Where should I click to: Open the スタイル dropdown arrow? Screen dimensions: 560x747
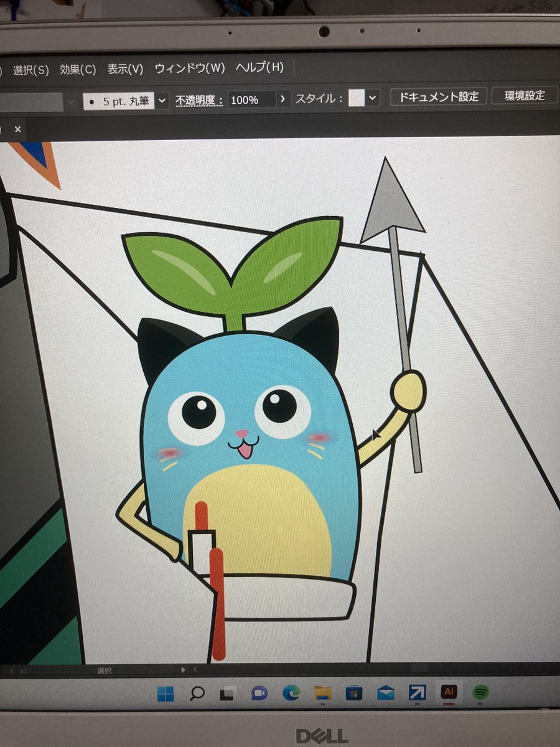373,98
